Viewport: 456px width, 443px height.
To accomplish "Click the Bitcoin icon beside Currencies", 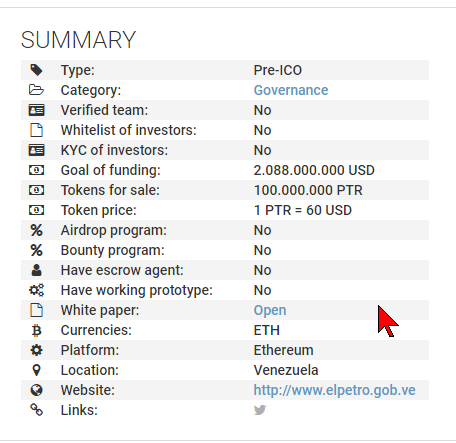I will tap(36, 330).
